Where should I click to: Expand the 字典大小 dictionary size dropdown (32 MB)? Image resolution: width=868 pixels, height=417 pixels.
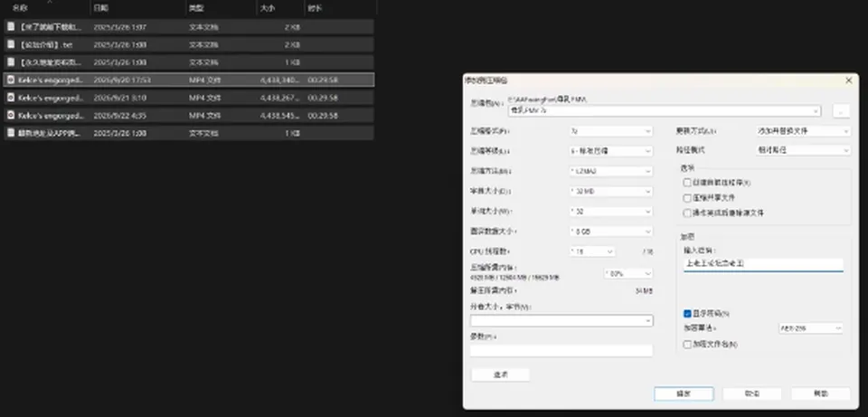(611, 192)
